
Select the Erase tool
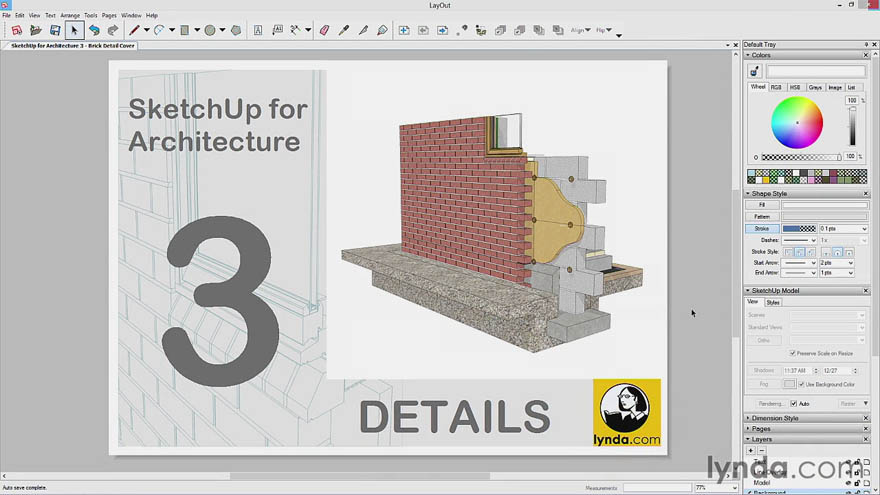(x=324, y=30)
